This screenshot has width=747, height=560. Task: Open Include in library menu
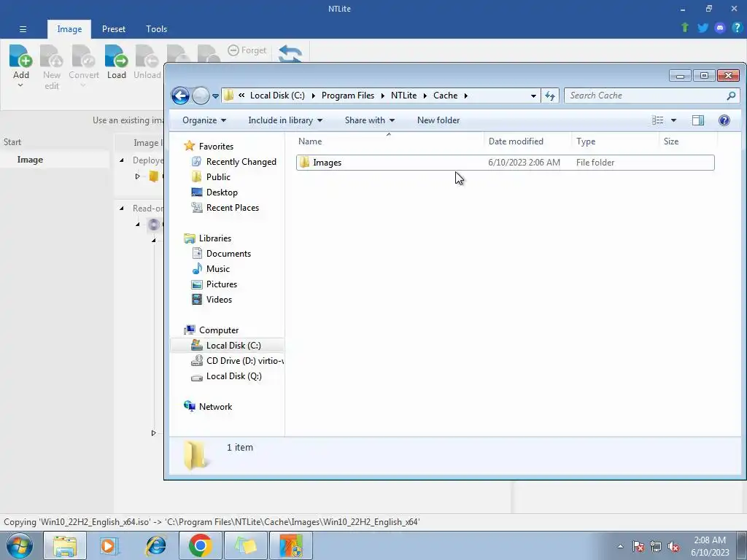click(x=285, y=120)
